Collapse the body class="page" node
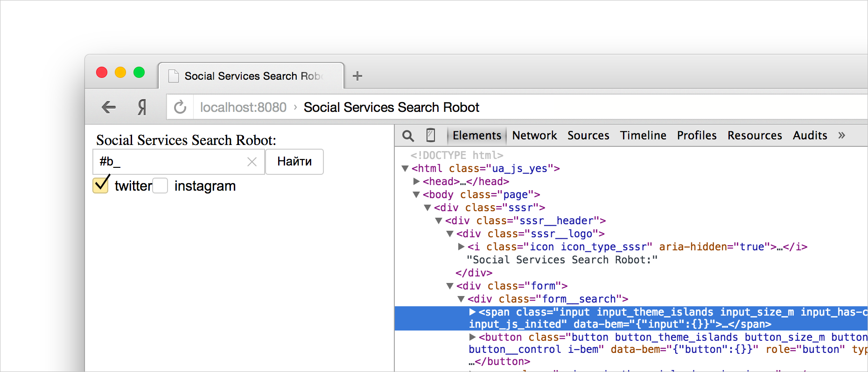868x372 pixels. [x=416, y=194]
